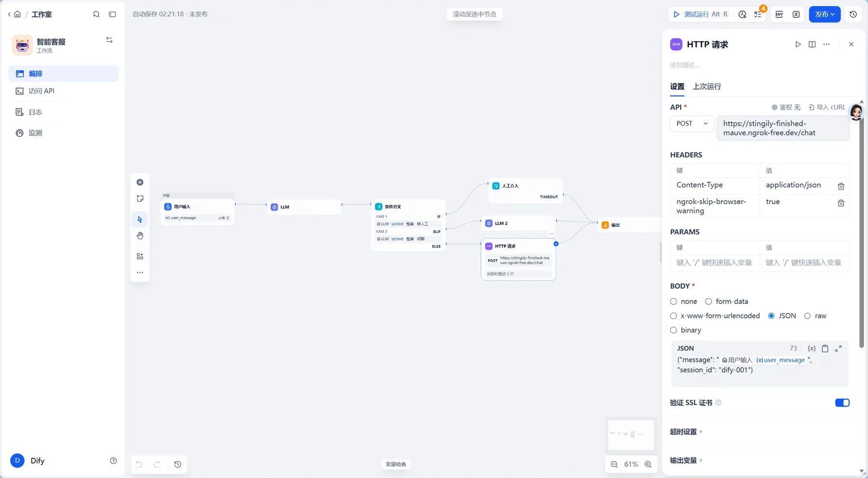Copy the JSON body content
868x478 pixels.
(x=825, y=348)
